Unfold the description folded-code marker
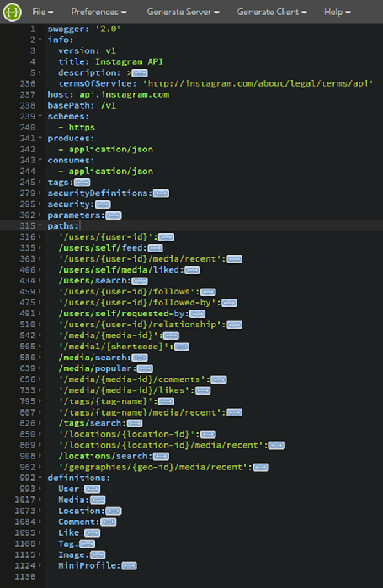The height and width of the screenshot is (588, 383). pos(140,73)
